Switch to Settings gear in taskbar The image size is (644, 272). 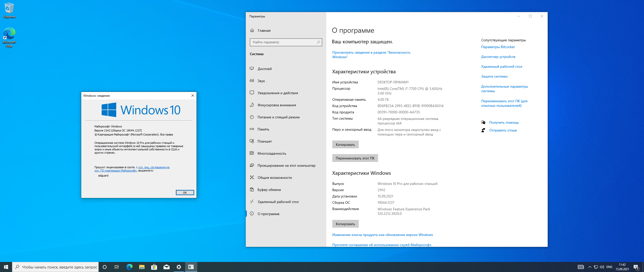(x=179, y=267)
